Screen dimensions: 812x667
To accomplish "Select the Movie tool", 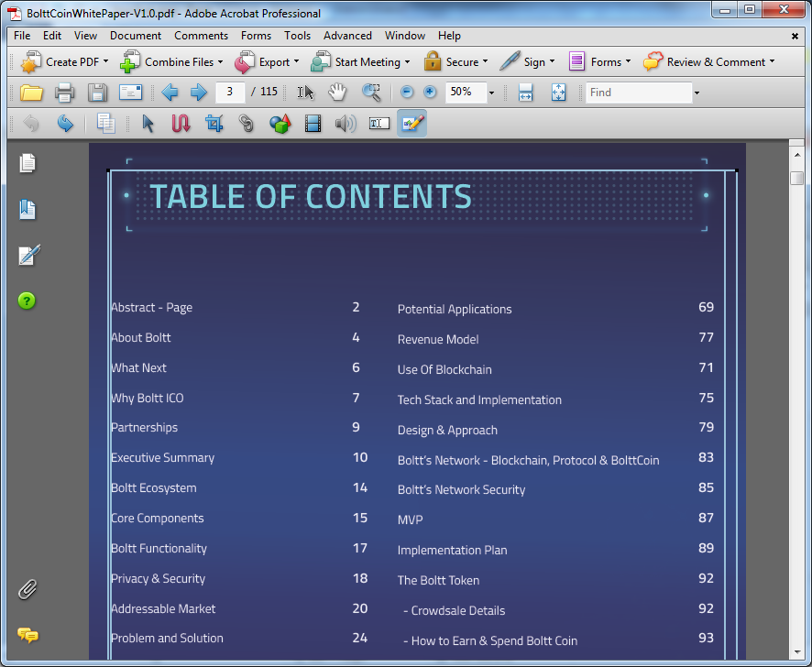I will [x=313, y=124].
